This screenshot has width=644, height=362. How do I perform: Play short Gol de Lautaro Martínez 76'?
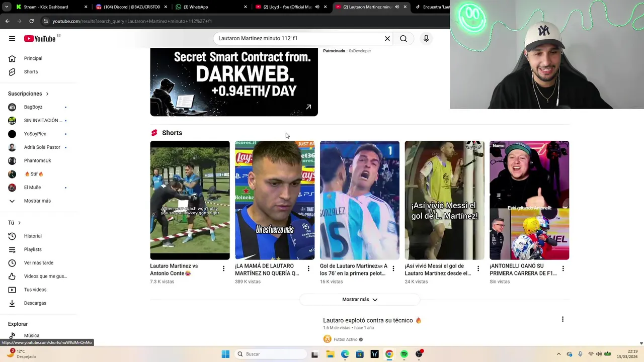click(x=360, y=200)
